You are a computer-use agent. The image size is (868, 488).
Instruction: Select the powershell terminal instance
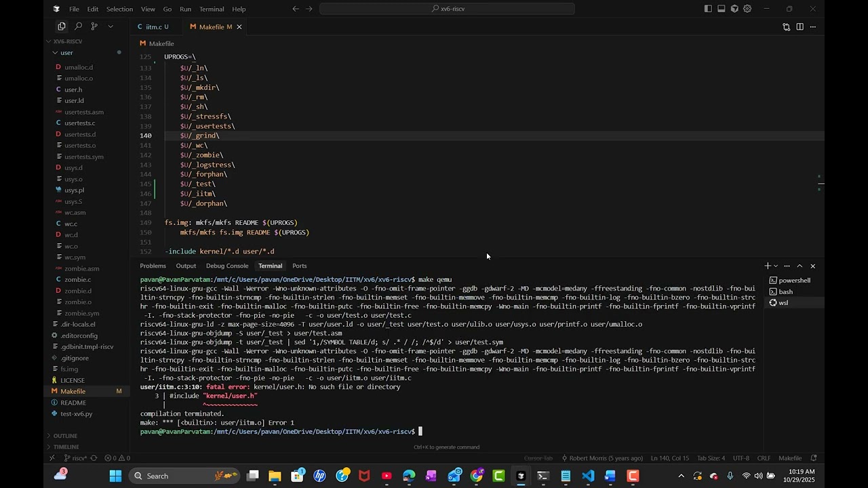click(x=794, y=281)
